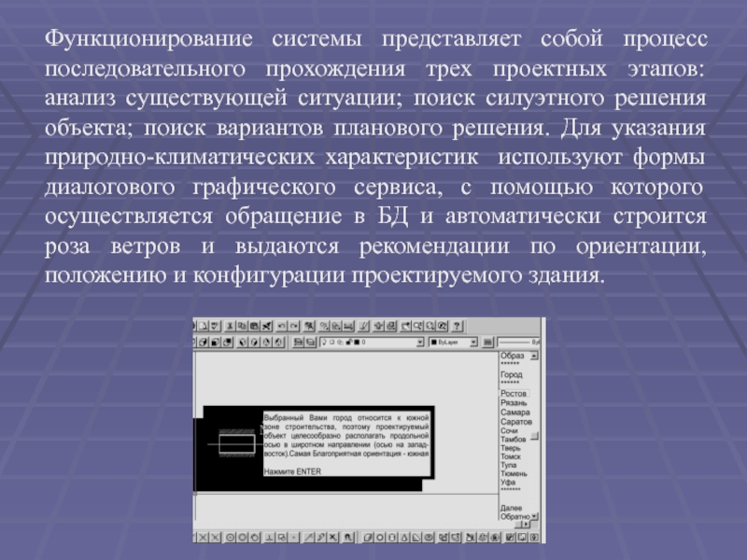Click scroll-up arrow beside Образ
The width and height of the screenshot is (747, 560).
pos(534,356)
